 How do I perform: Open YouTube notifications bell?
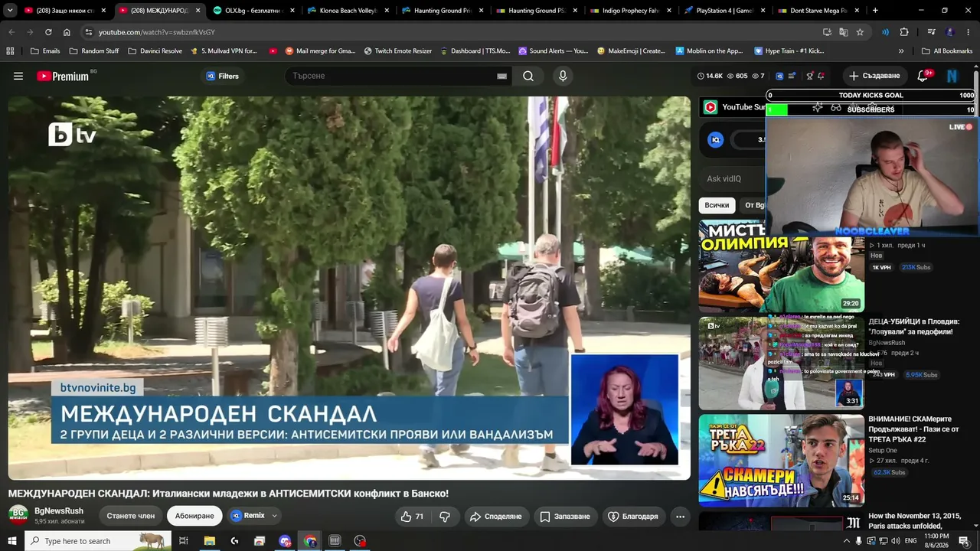tap(923, 77)
